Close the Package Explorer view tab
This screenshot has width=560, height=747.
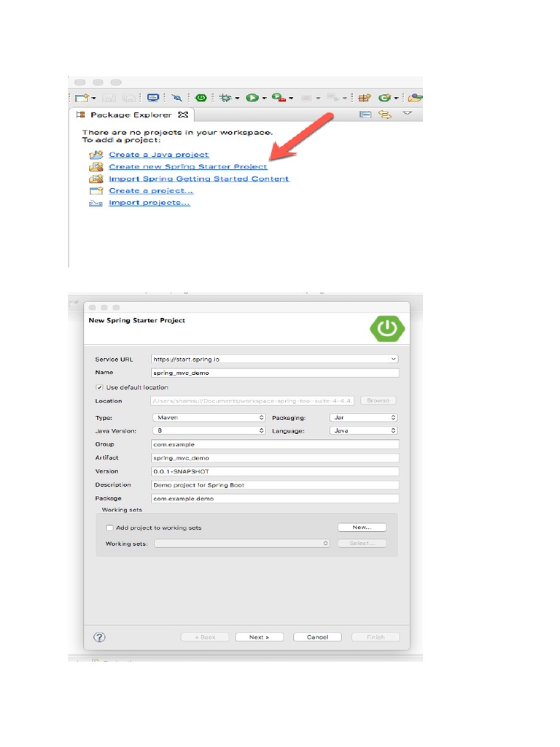(x=183, y=115)
